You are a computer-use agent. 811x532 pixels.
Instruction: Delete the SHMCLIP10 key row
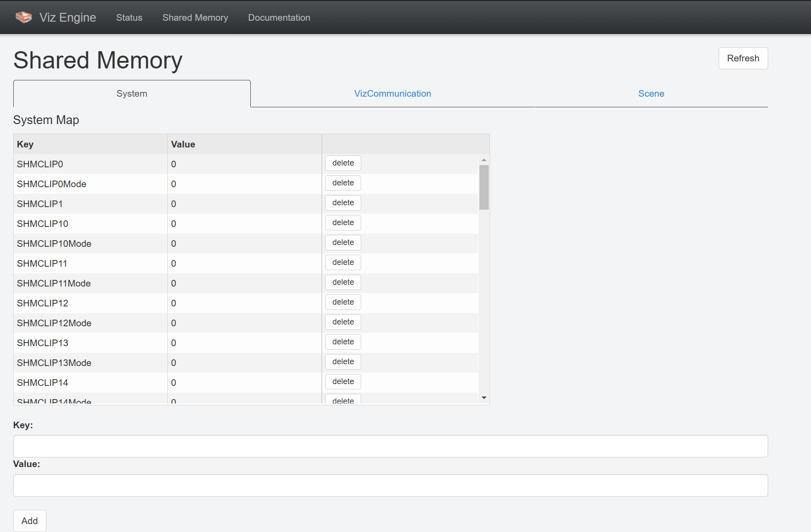(343, 223)
